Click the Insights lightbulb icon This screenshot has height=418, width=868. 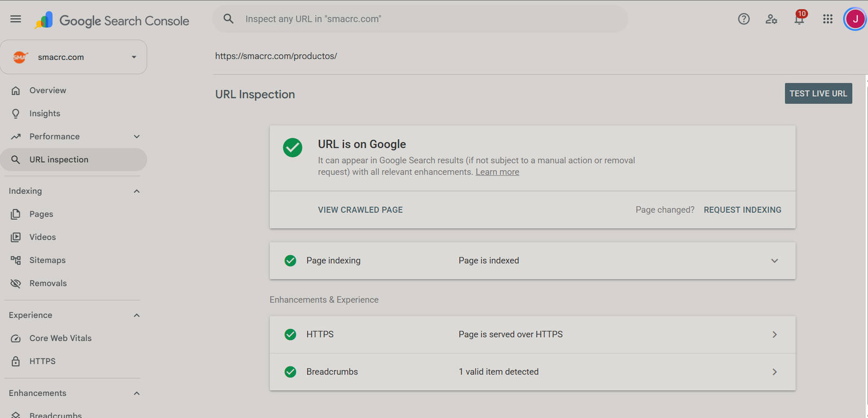16,113
